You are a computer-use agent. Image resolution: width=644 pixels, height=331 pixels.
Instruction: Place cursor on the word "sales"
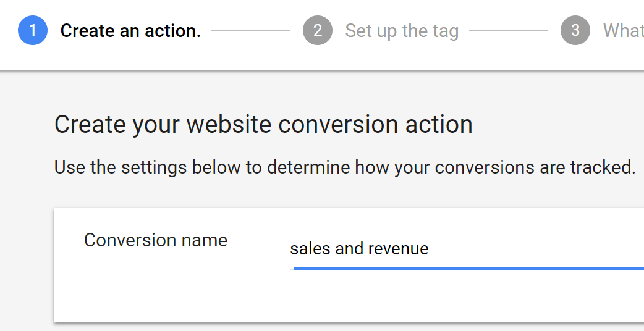(x=310, y=249)
